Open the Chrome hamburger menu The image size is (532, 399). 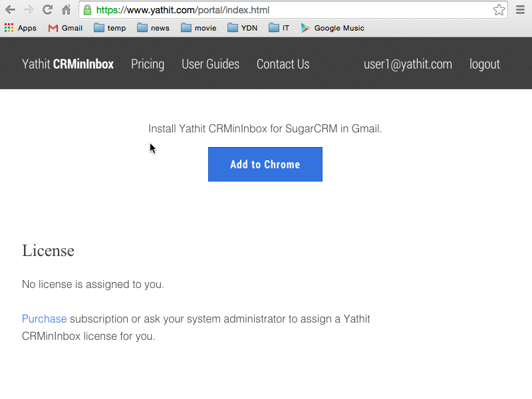pos(520,10)
